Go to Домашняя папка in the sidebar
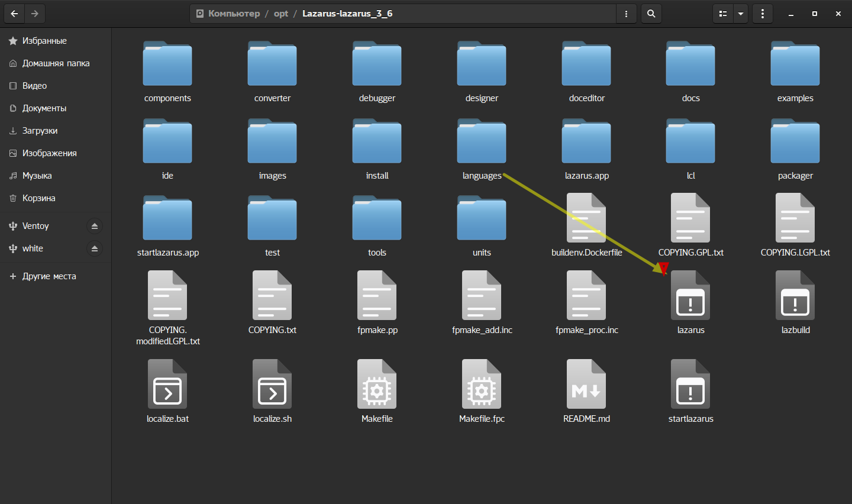This screenshot has width=852, height=504. pos(56,63)
